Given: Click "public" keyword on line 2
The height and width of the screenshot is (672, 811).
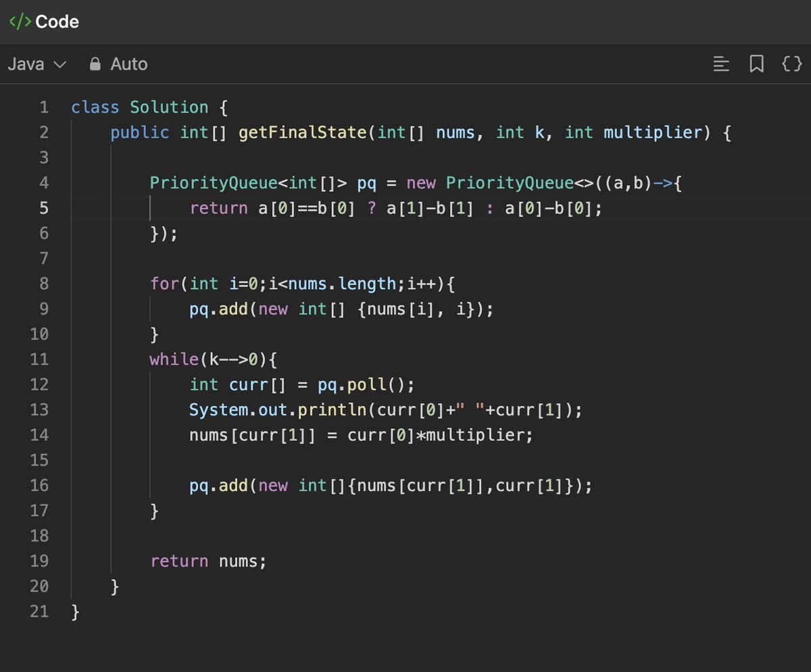Looking at the screenshot, I should (140, 132).
